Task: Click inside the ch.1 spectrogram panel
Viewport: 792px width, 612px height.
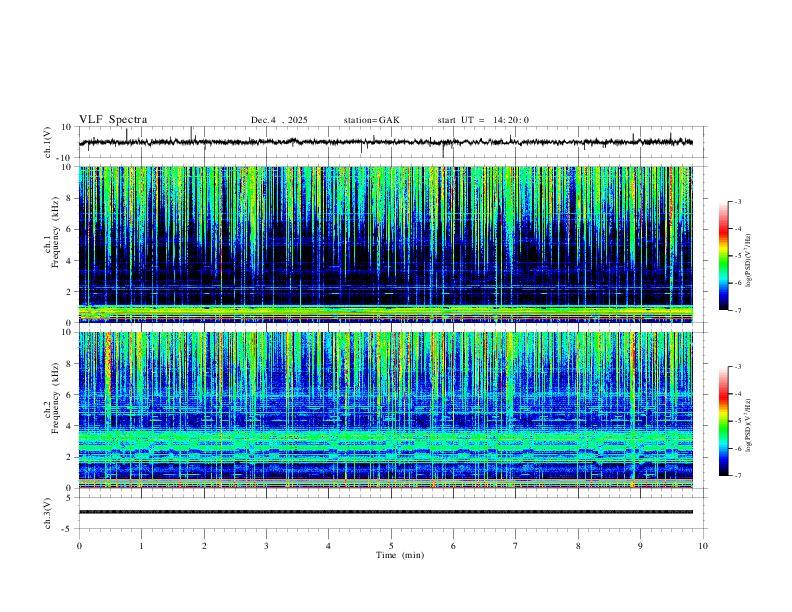Action: click(x=386, y=244)
